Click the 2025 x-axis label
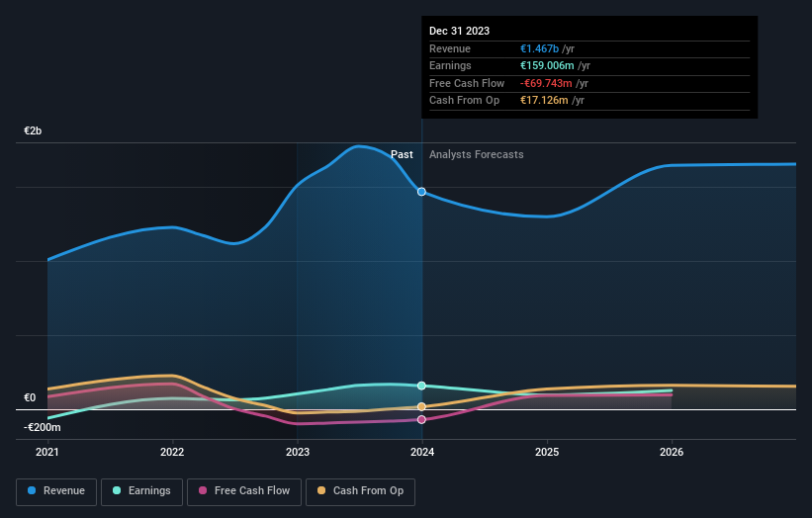812x518 pixels. (547, 453)
